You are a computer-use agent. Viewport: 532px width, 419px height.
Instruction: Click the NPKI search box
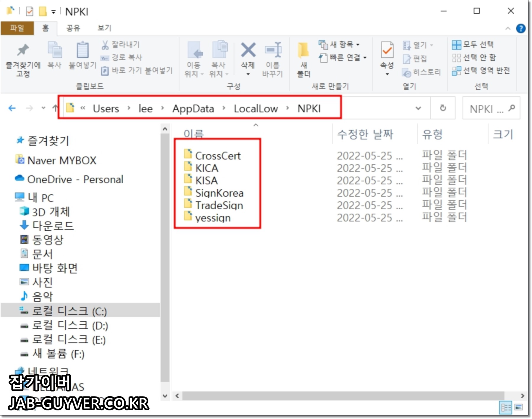point(491,108)
